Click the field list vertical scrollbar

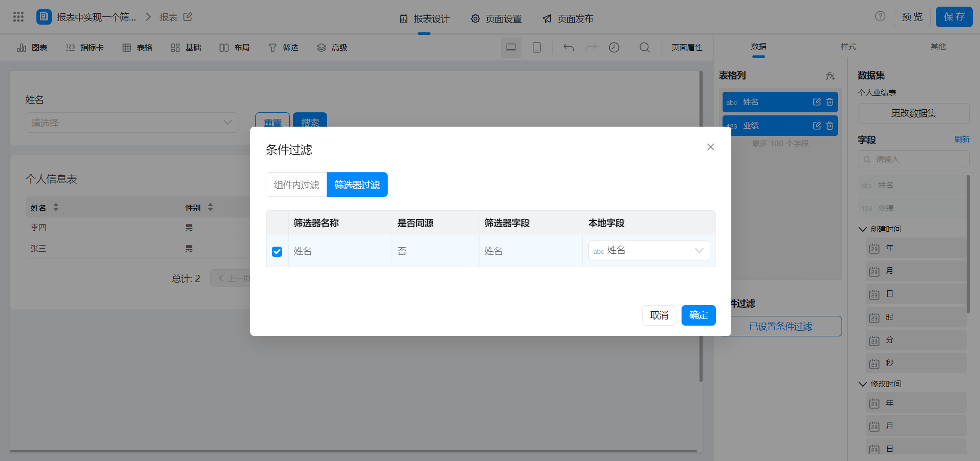(968, 244)
